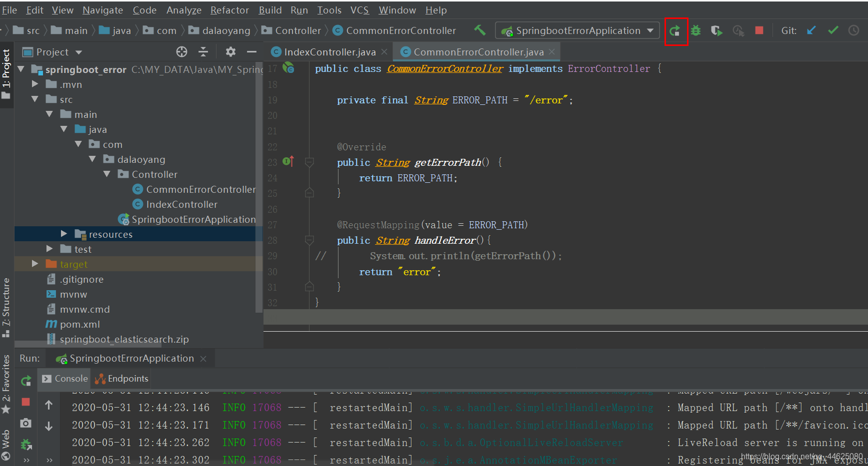Show Git history clock icon
The height and width of the screenshot is (466, 868).
point(854,30)
